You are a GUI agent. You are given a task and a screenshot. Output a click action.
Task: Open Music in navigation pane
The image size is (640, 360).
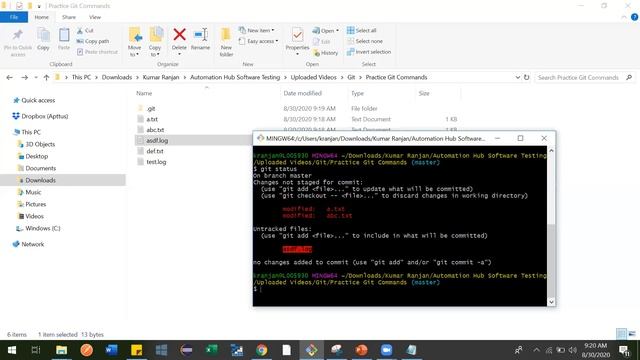pos(33,192)
